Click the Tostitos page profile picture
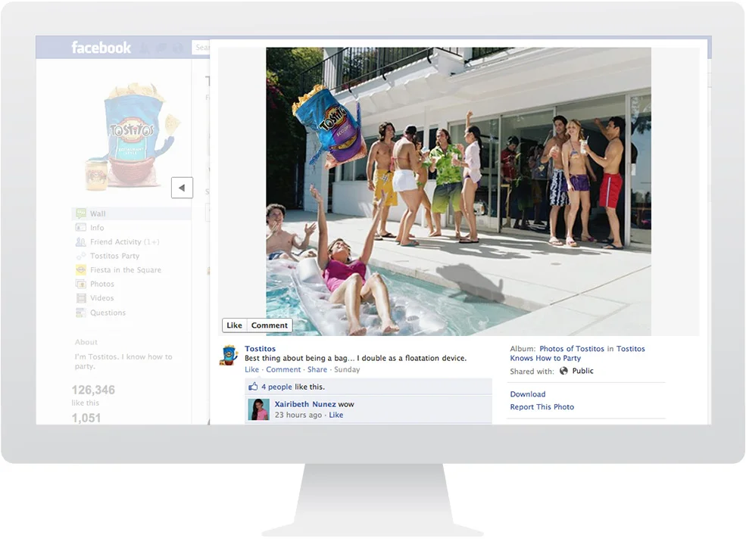Screen dimensions: 746x560 [133, 137]
